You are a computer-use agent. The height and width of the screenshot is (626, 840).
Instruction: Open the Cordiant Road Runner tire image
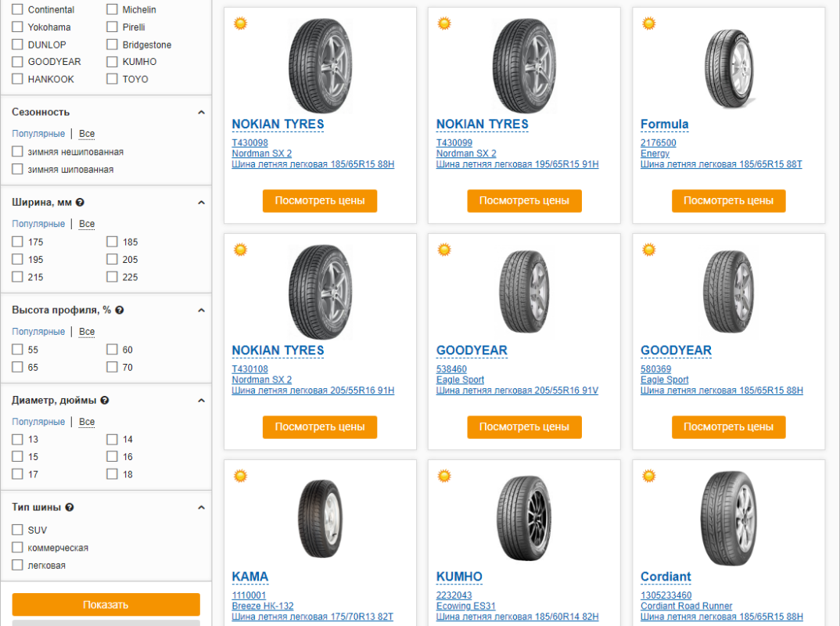coord(729,518)
